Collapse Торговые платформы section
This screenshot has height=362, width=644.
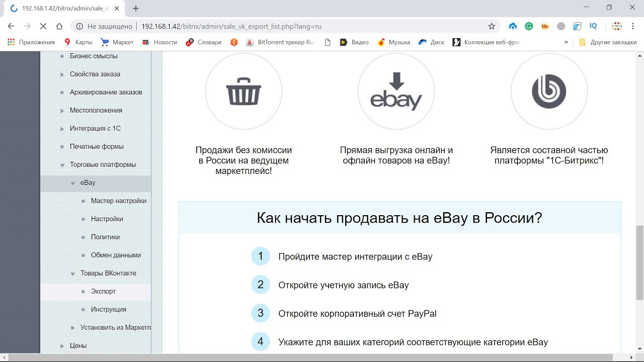[x=62, y=165]
